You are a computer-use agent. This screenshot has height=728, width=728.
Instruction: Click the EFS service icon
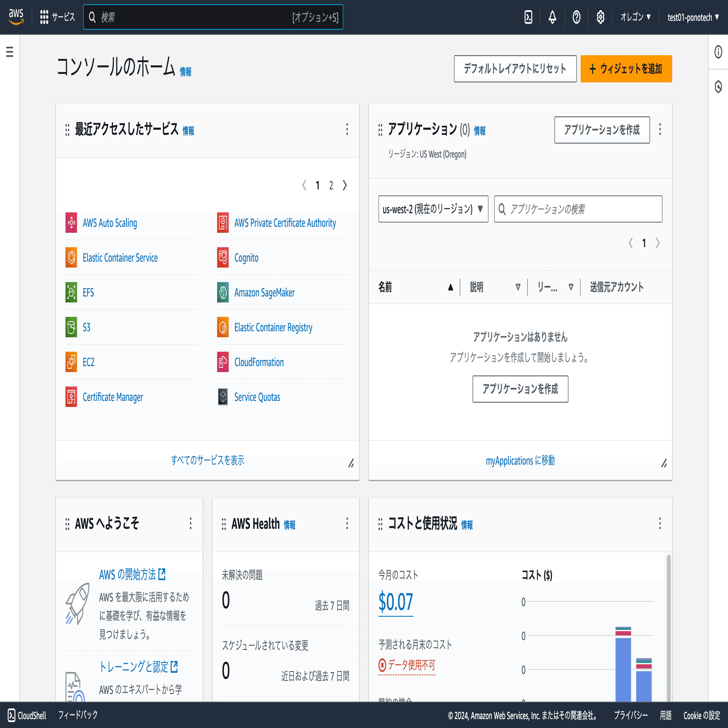point(71,292)
